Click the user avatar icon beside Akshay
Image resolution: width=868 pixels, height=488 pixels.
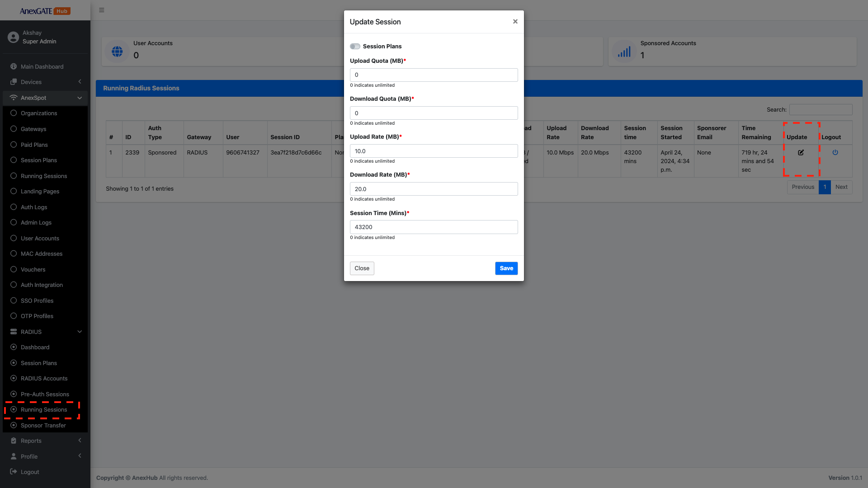click(14, 37)
